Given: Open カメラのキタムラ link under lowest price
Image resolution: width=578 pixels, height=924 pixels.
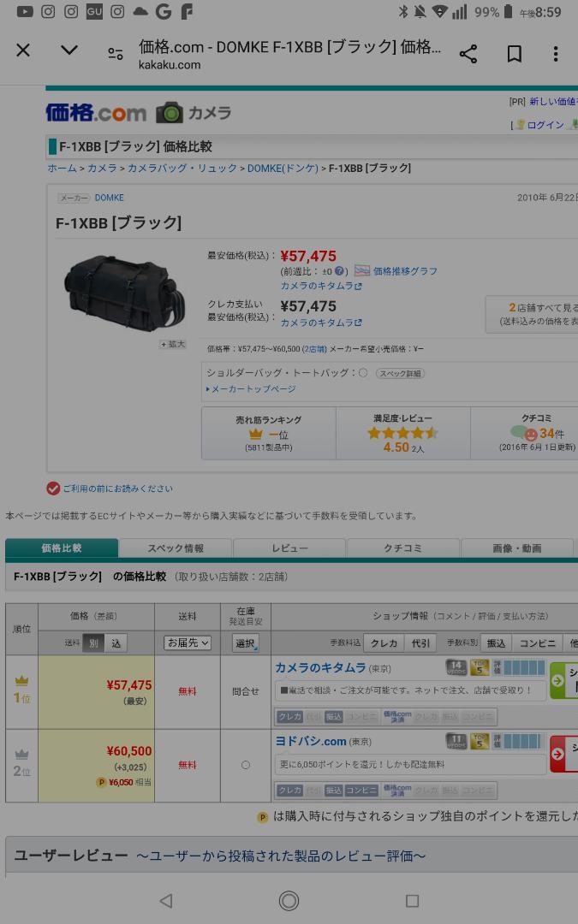Looking at the screenshot, I should pyautogui.click(x=321, y=287).
